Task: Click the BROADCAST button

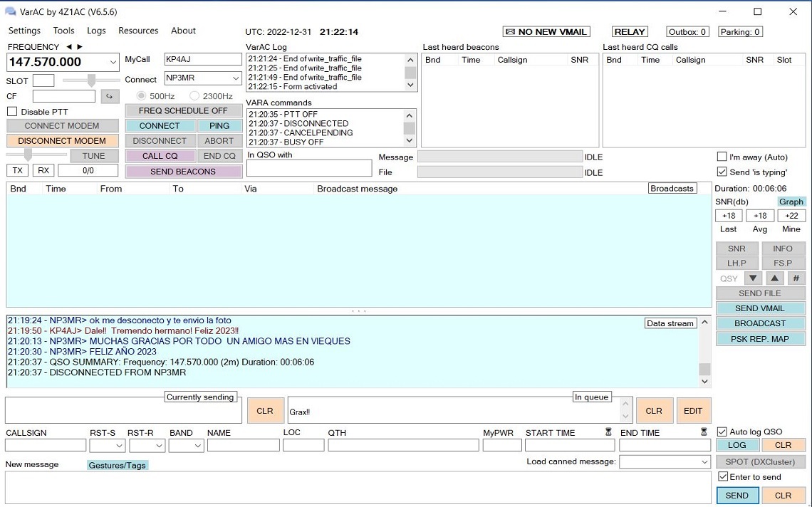Action: click(760, 323)
